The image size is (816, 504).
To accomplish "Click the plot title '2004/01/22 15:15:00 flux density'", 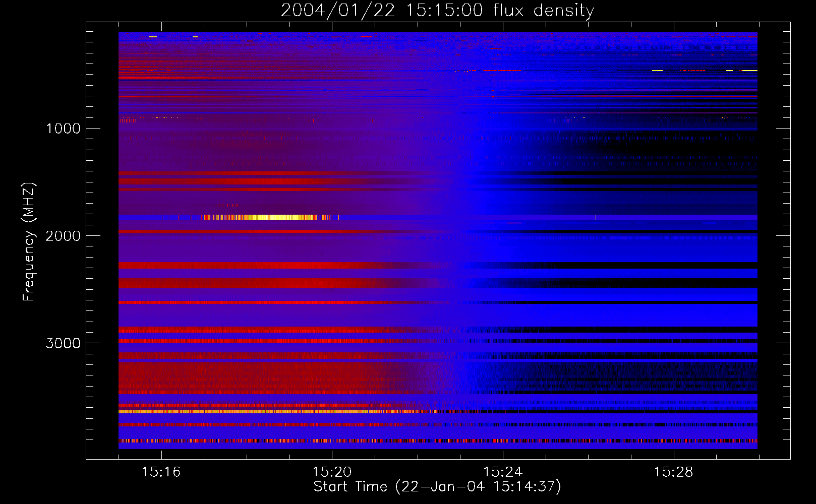I will click(x=437, y=11).
